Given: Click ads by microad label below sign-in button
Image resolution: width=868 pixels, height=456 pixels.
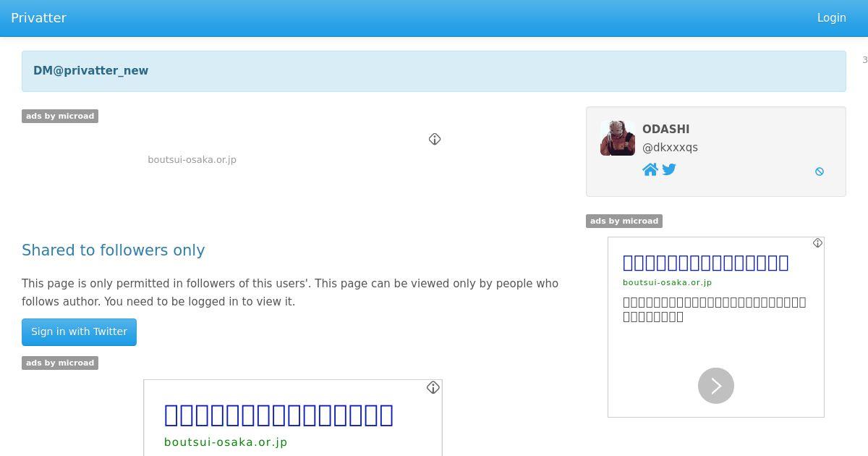Looking at the screenshot, I should (x=60, y=363).
